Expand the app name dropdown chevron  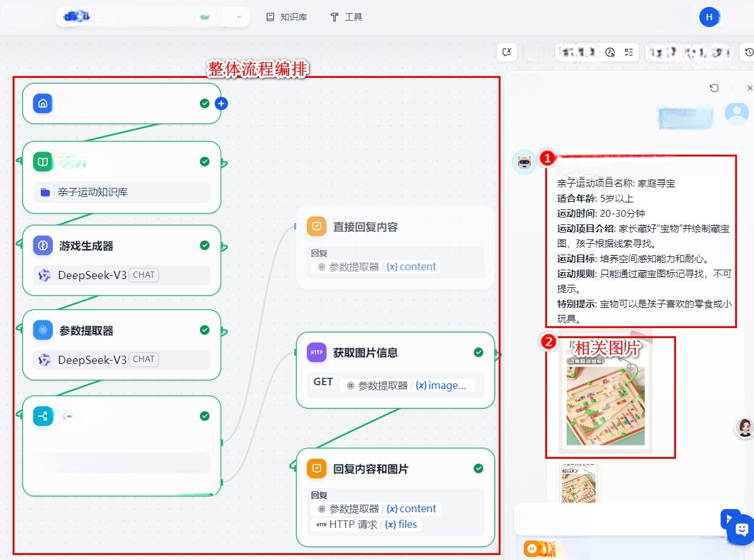click(x=238, y=18)
